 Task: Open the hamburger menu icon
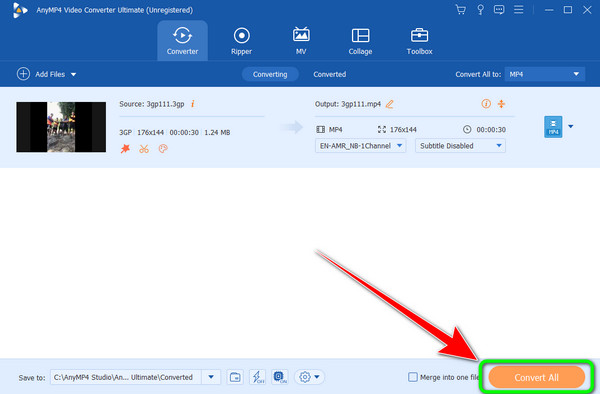518,10
